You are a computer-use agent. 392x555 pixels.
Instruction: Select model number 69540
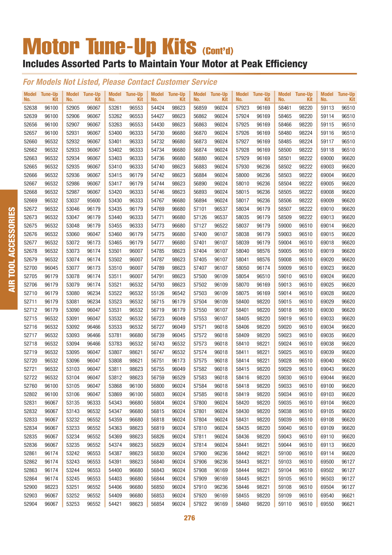pyautogui.click(x=327, y=496)
